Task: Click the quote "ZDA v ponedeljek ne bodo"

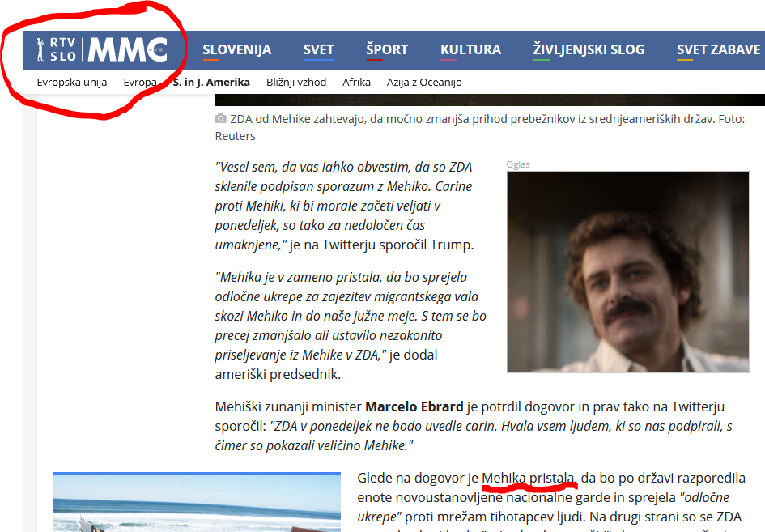Action: (x=474, y=436)
